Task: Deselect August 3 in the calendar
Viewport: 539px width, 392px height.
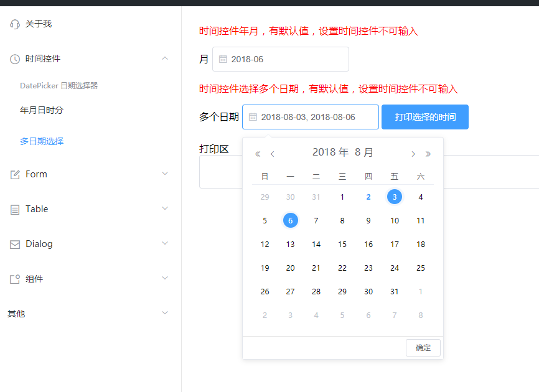Action: pyautogui.click(x=394, y=197)
